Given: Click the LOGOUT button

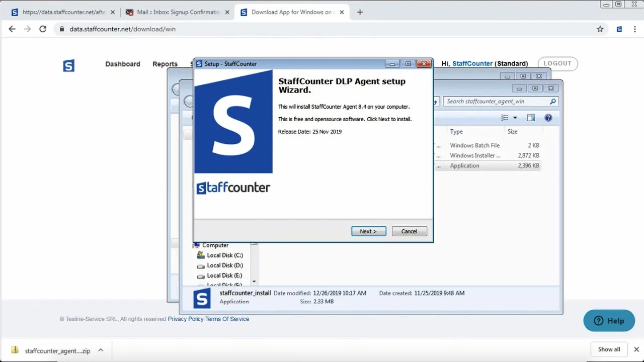Looking at the screenshot, I should [x=557, y=63].
